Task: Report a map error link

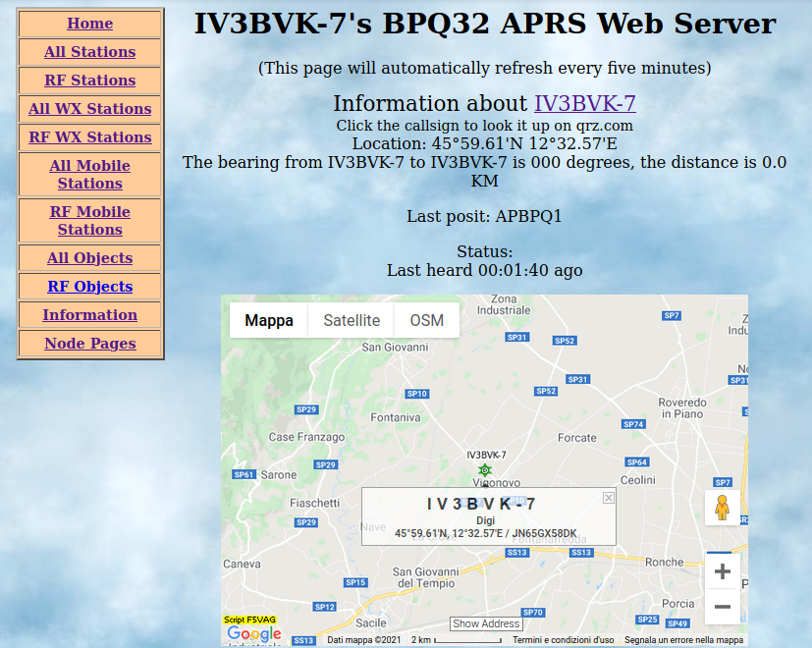Action: point(683,640)
